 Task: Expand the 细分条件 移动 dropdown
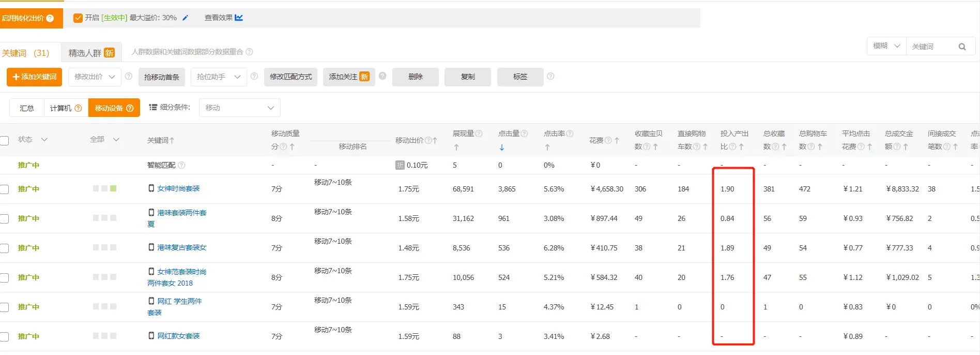click(240, 108)
